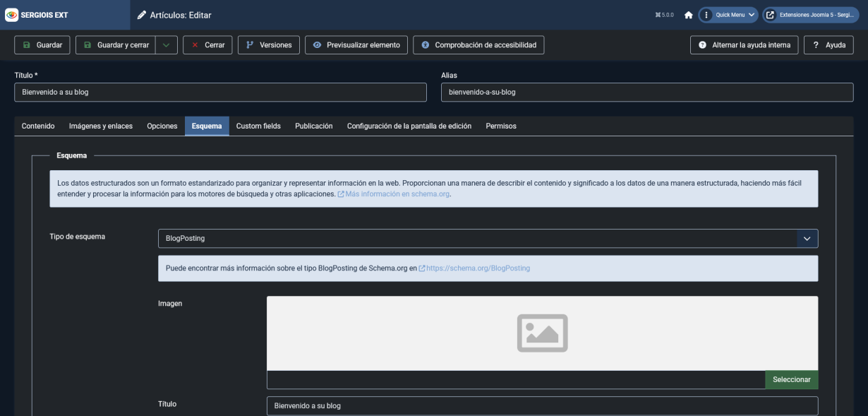Click the Comprobación de accesibilidad button
868x416 pixels.
pos(478,45)
